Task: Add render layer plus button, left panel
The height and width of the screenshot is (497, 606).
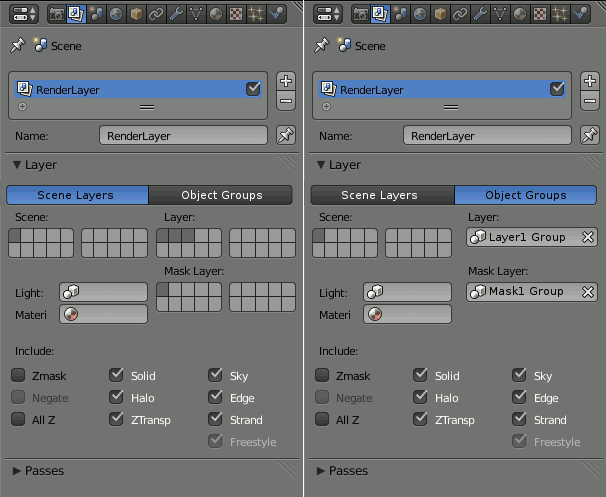Action: [286, 81]
